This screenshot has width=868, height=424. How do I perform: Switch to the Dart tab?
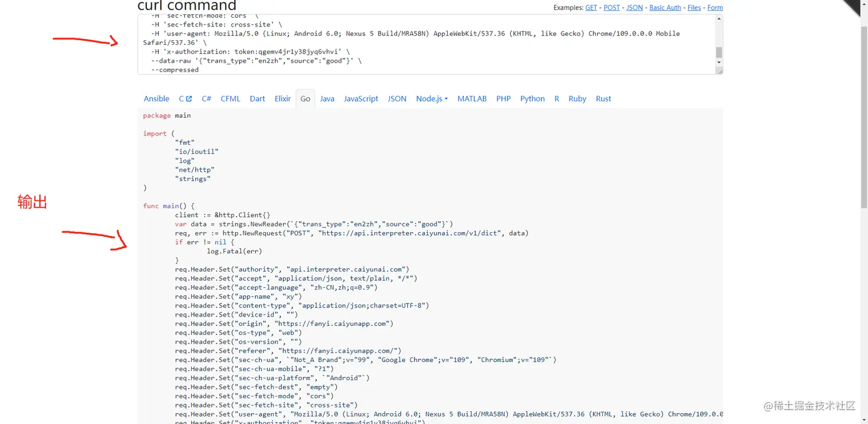tap(257, 99)
